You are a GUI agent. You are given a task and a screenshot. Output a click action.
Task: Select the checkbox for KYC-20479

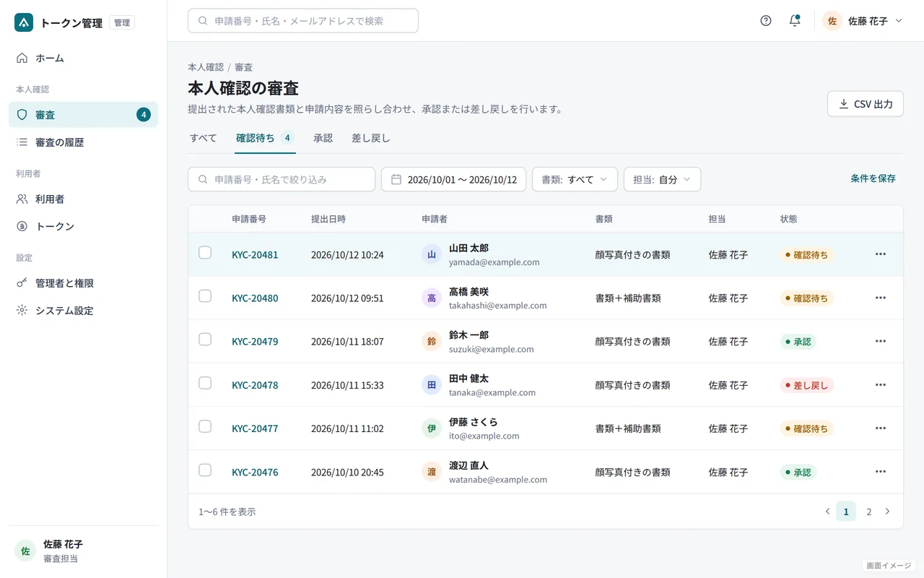point(205,340)
